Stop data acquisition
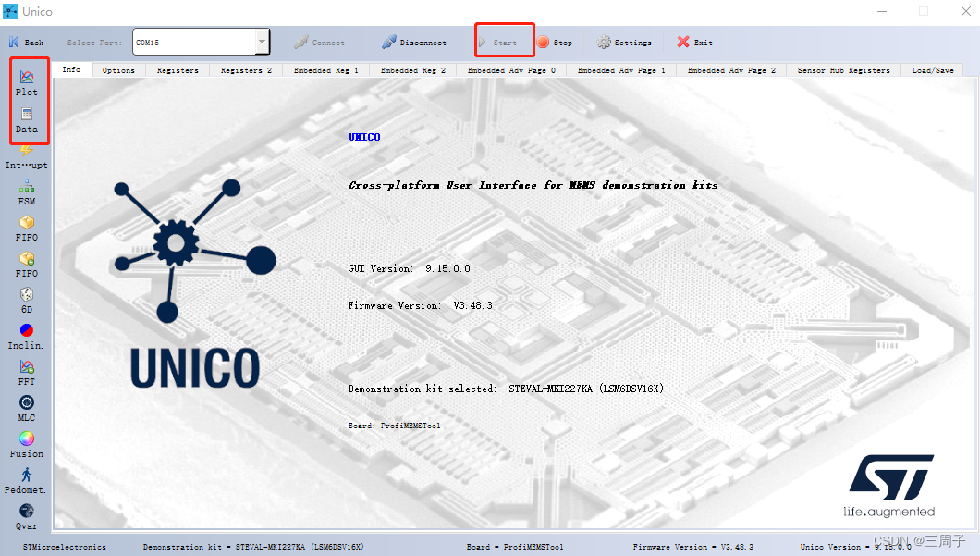The width and height of the screenshot is (980, 556). tap(555, 43)
